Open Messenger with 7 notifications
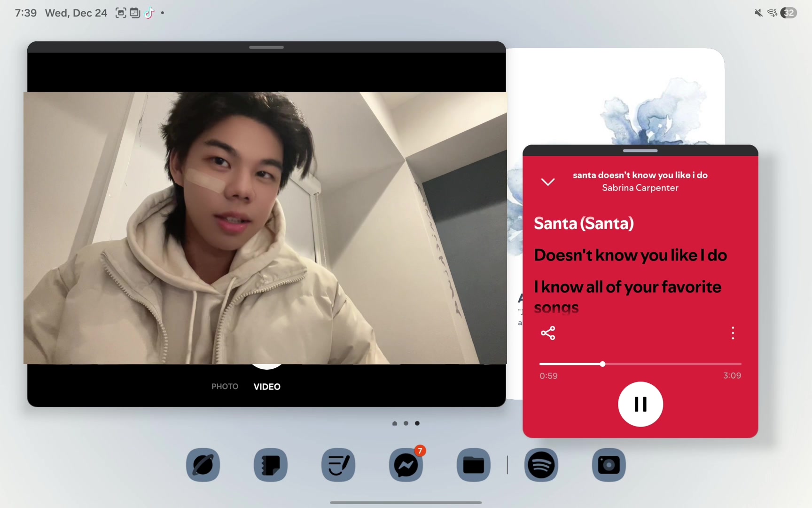The height and width of the screenshot is (508, 812). click(x=406, y=465)
